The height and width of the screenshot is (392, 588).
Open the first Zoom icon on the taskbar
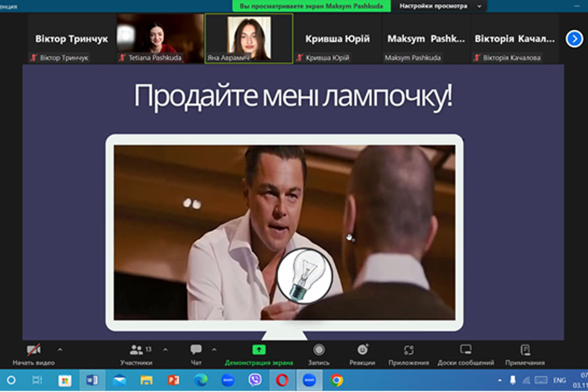click(x=227, y=380)
